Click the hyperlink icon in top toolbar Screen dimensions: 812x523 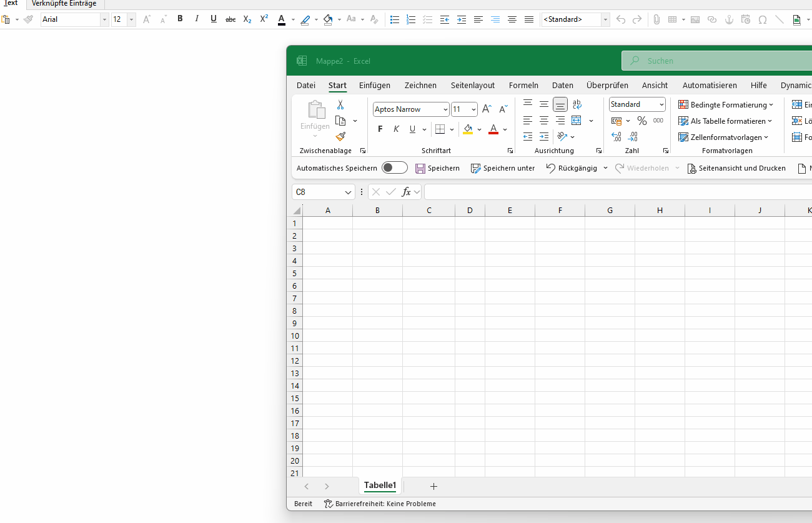pos(712,19)
